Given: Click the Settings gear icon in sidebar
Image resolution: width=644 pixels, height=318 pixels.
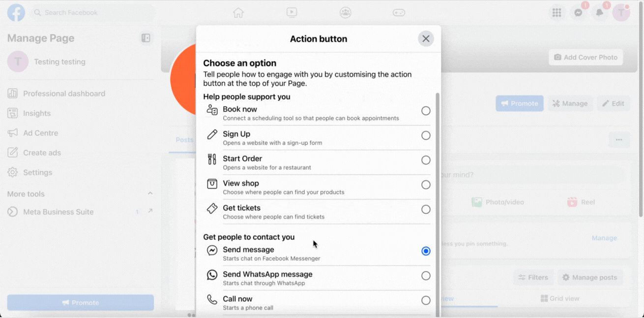Looking at the screenshot, I should point(13,172).
